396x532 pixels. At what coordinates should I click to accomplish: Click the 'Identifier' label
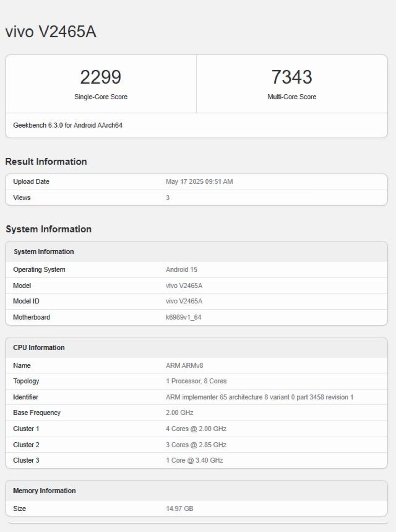point(26,397)
